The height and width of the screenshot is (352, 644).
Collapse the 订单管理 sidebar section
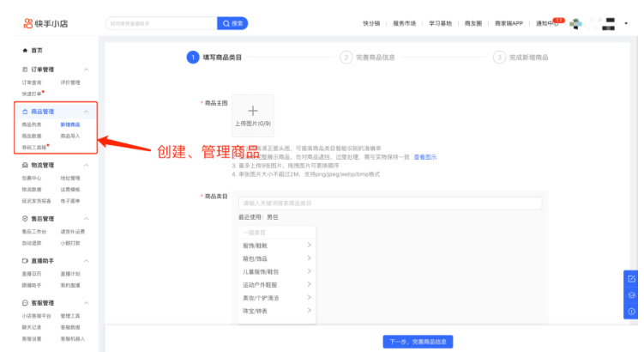[x=86, y=69]
